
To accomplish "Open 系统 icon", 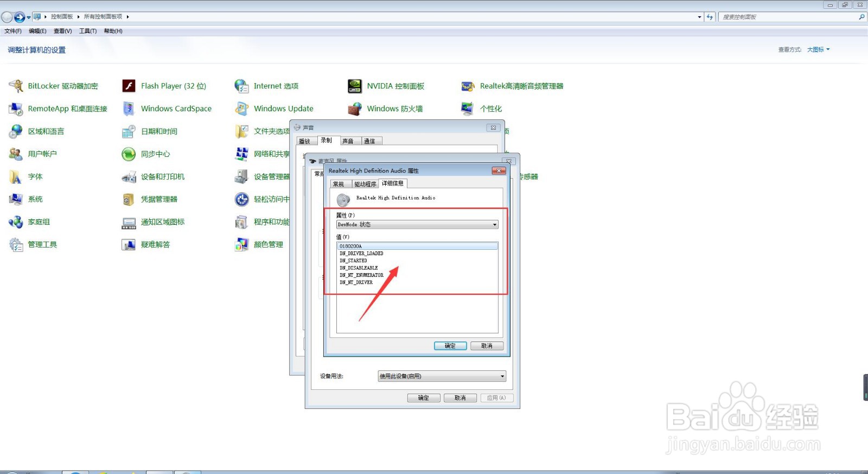I will pos(16,199).
